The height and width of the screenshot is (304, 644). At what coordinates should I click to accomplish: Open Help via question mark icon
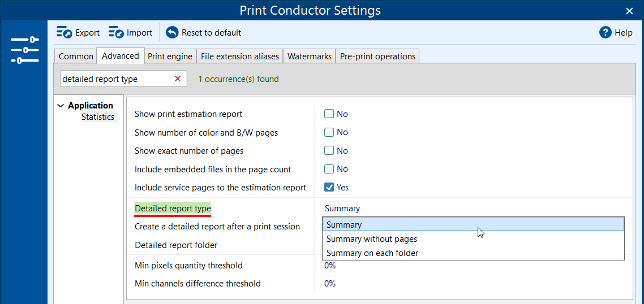pyautogui.click(x=606, y=33)
